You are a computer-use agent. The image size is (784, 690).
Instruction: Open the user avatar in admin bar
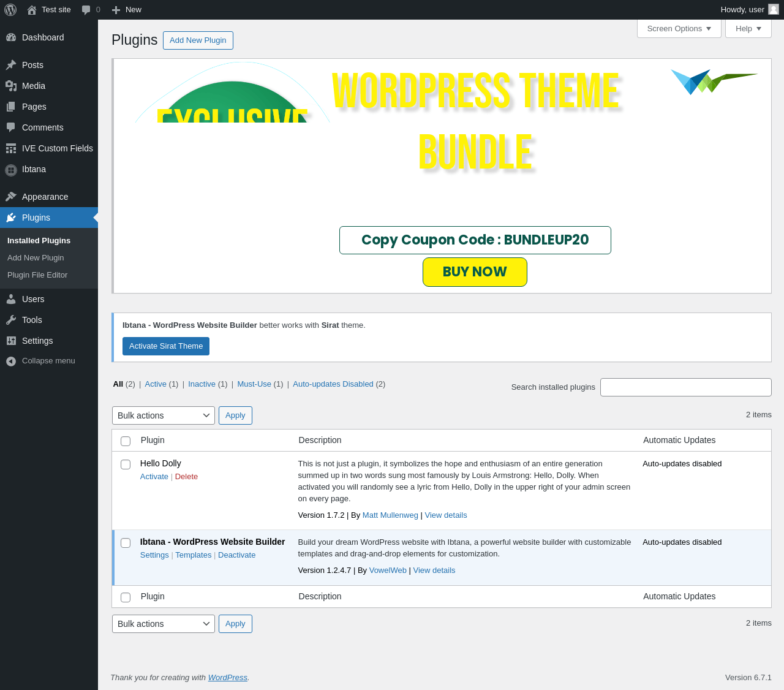tap(774, 9)
